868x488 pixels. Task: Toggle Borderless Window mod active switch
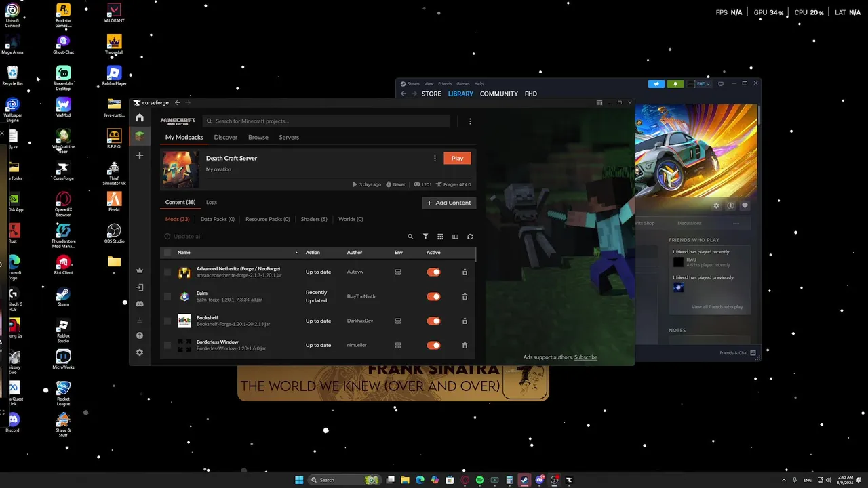(433, 346)
